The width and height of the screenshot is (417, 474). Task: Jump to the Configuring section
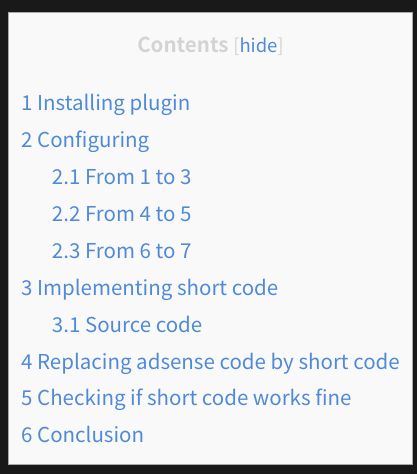[x=85, y=140]
